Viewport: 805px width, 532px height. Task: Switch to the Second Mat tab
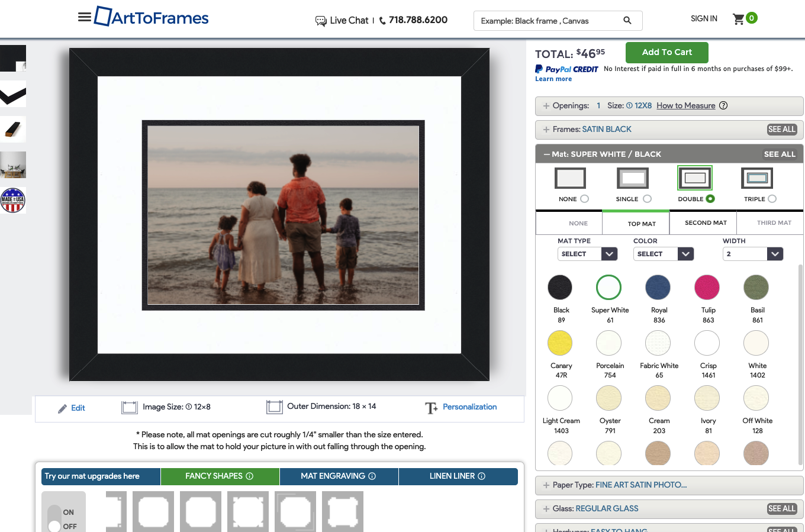coord(706,223)
